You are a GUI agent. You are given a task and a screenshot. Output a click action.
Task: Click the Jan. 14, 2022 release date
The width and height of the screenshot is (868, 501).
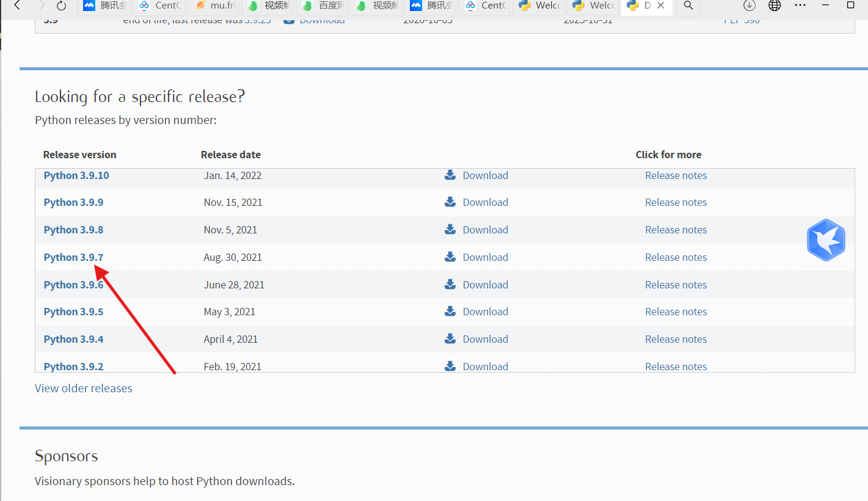click(233, 175)
